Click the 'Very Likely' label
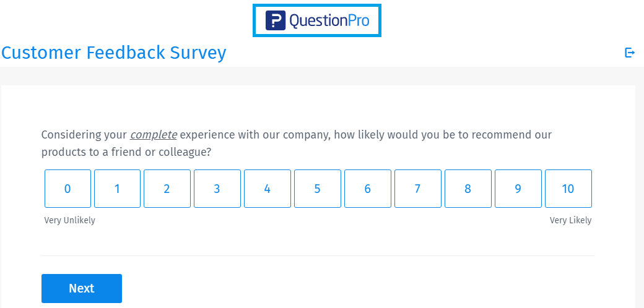The height and width of the screenshot is (308, 644). pos(570,220)
